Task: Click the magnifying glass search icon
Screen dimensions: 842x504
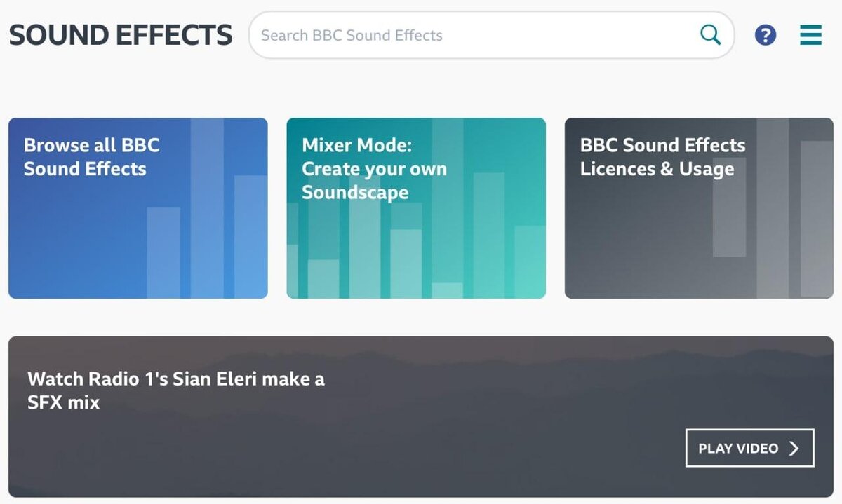Action: point(710,34)
